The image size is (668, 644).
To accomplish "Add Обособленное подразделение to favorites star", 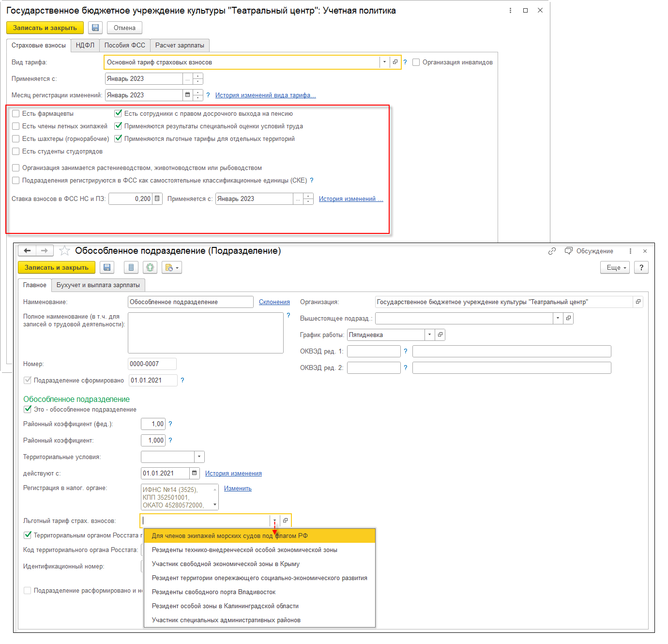I will [64, 250].
